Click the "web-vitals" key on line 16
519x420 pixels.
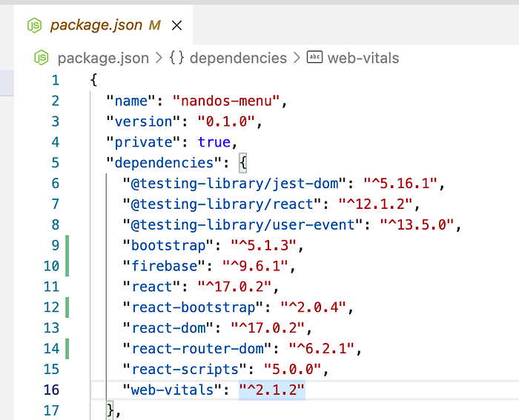tap(173, 390)
